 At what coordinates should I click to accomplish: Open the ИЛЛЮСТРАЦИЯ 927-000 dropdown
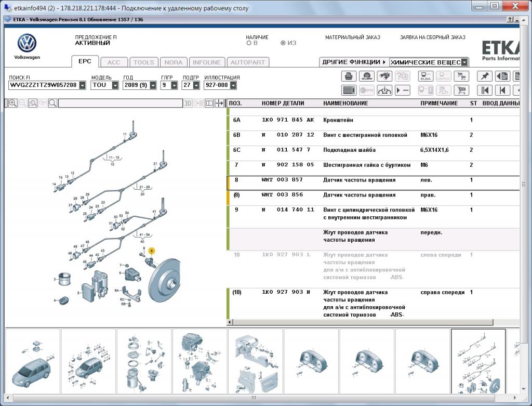point(233,85)
